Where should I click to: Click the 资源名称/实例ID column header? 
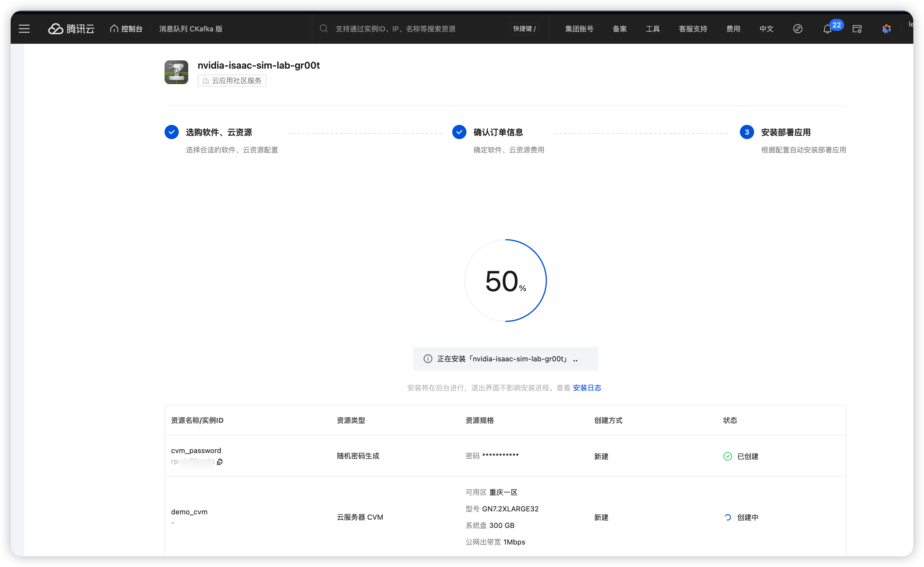197,421
